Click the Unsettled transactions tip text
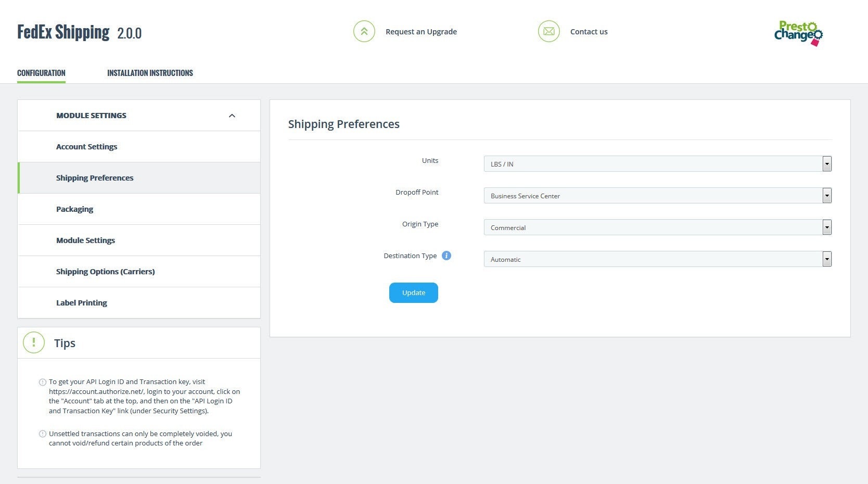This screenshot has width=868, height=484. coord(141,438)
